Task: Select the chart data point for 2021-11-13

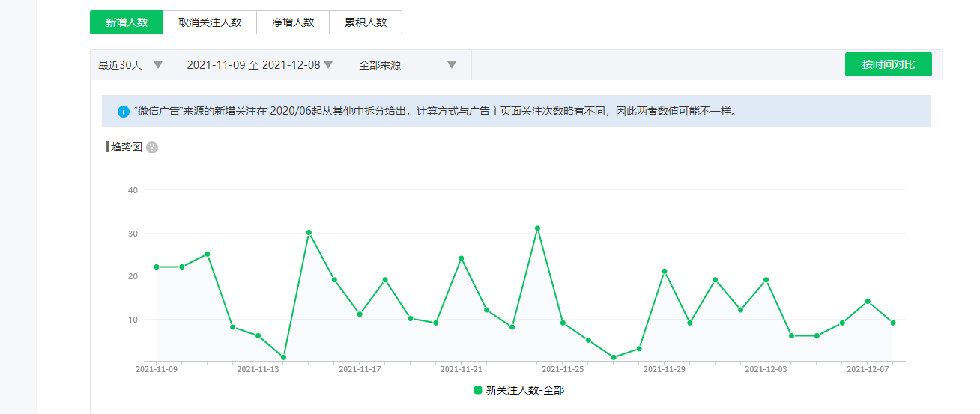Action: pos(258,335)
